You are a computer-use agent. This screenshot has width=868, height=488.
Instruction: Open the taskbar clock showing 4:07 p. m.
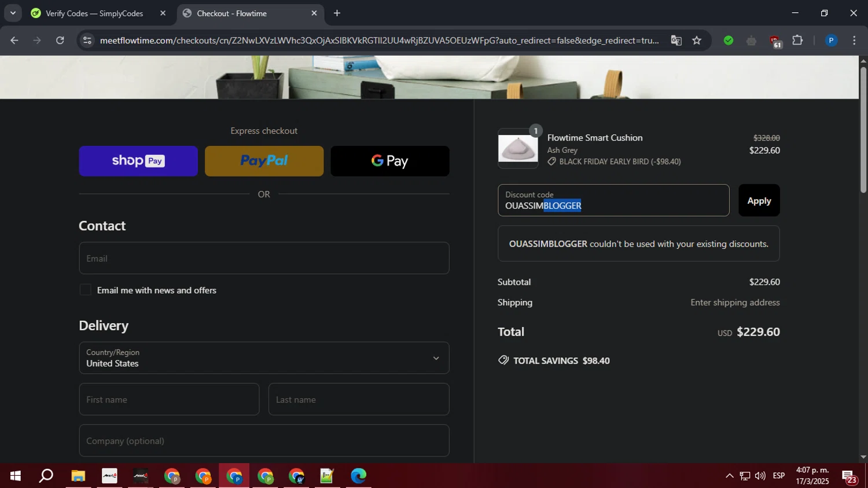(812, 476)
